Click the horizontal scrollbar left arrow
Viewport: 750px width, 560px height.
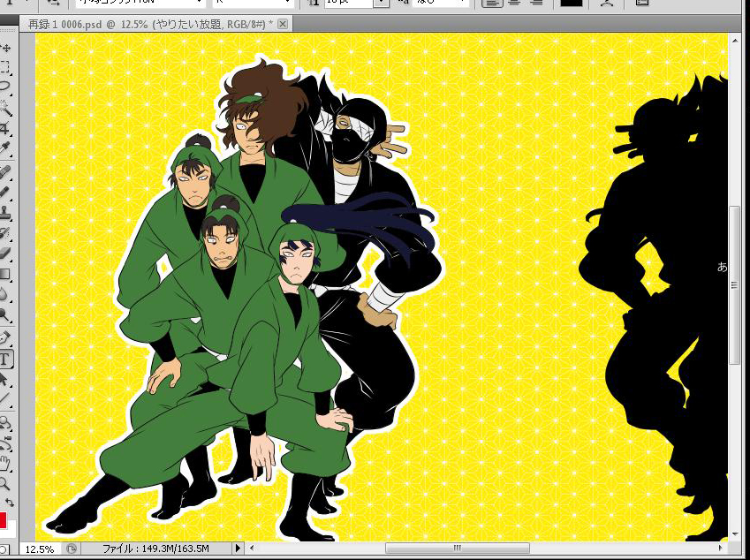point(253,548)
